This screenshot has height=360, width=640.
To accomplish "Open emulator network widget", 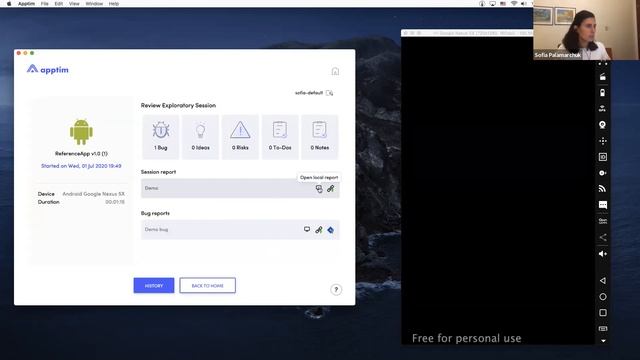I will pos(603,189).
